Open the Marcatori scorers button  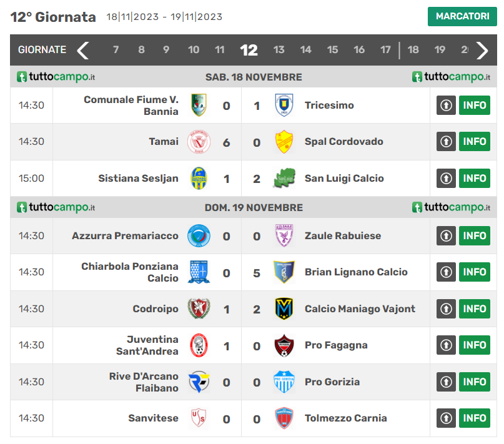click(x=462, y=17)
